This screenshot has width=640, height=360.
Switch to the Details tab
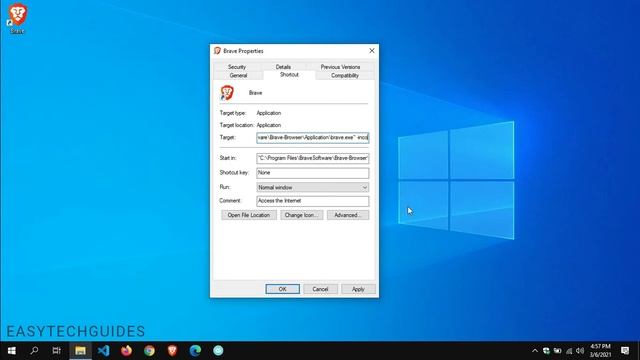click(283, 67)
